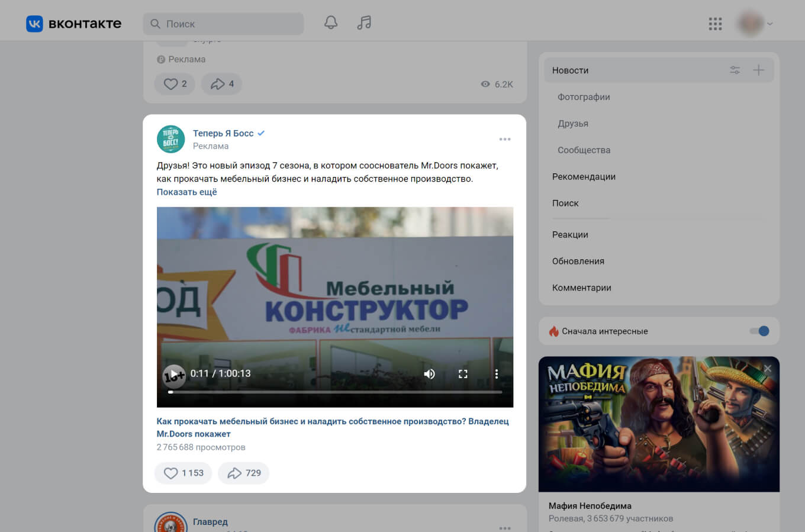Open options menu on the Главред post
This screenshot has height=532, width=805.
505,528
